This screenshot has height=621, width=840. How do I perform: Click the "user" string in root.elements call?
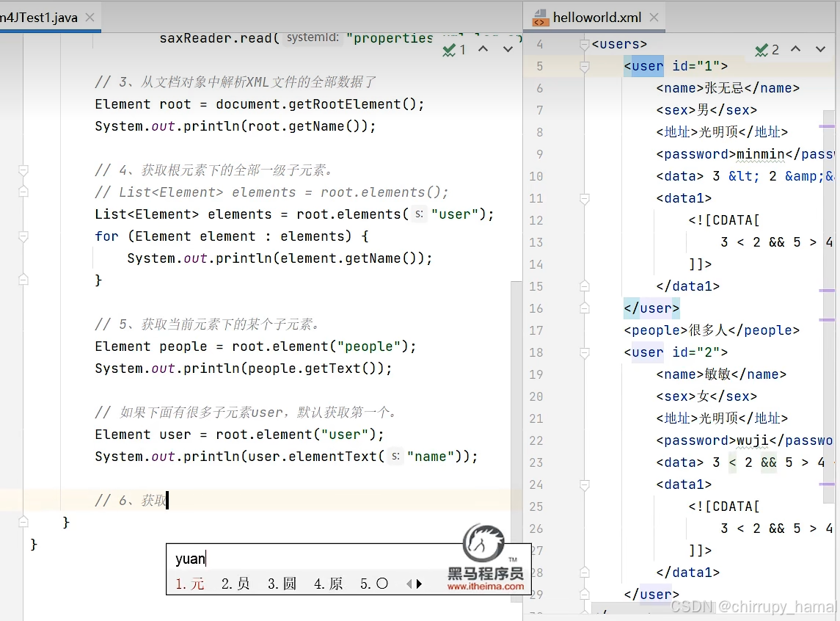pos(455,214)
